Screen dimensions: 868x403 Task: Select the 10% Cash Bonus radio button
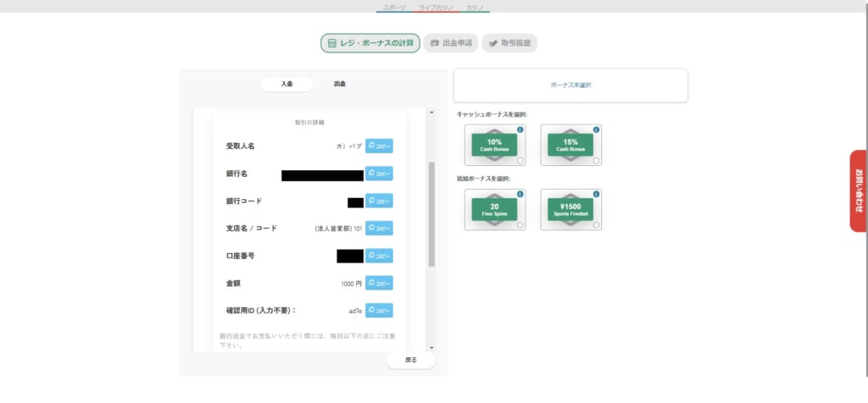[x=520, y=161]
